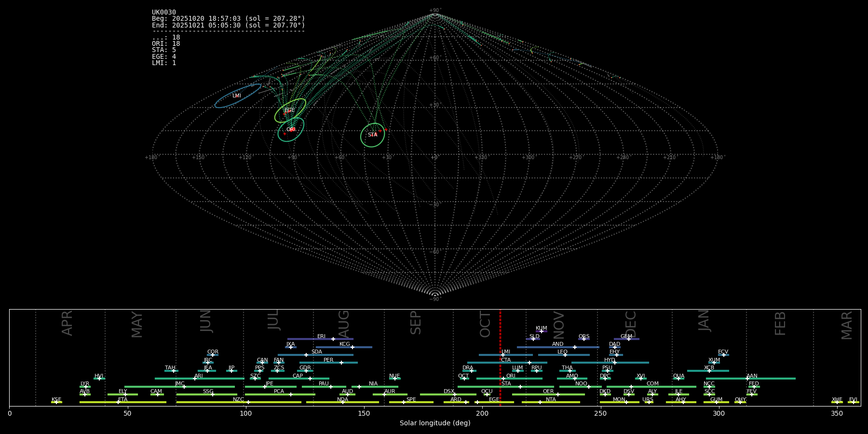Select the GEM shower label in the timeline

point(626,337)
